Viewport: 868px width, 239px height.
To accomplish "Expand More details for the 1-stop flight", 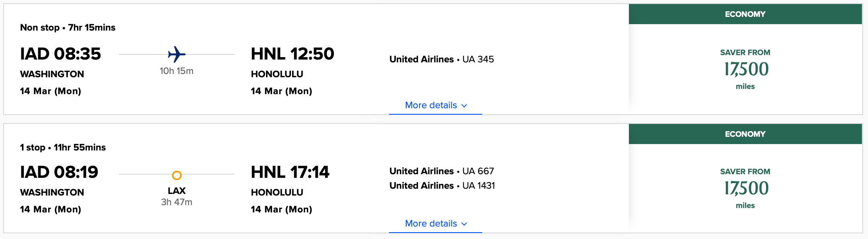I will (430, 223).
